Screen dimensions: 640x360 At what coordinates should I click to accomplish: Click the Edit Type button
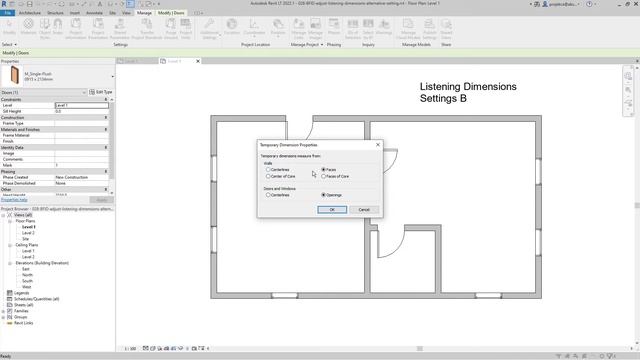pyautogui.click(x=100, y=92)
